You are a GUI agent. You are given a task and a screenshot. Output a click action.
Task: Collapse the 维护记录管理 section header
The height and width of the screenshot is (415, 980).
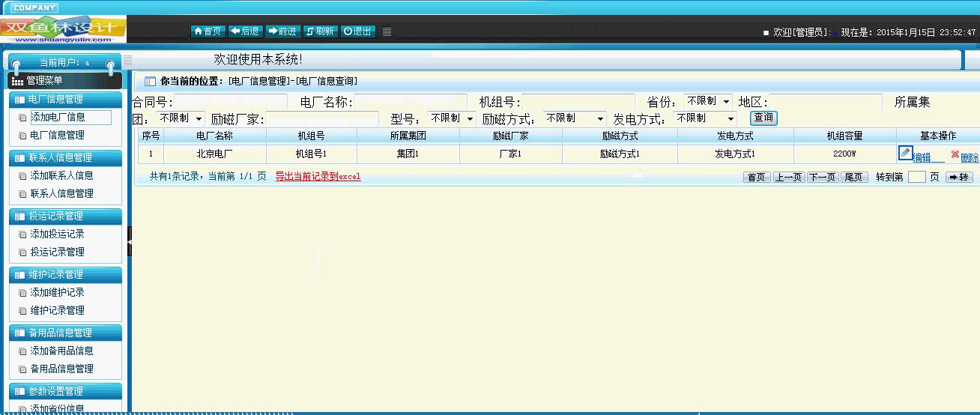click(x=65, y=275)
